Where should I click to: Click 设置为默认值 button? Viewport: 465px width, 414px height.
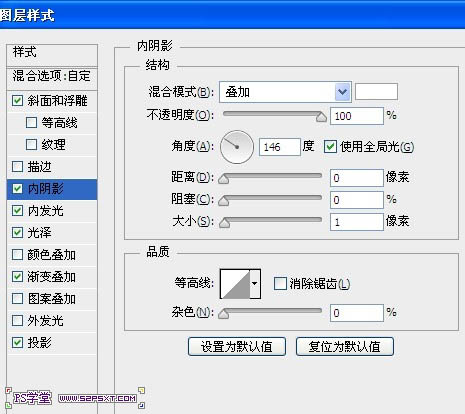(x=237, y=347)
